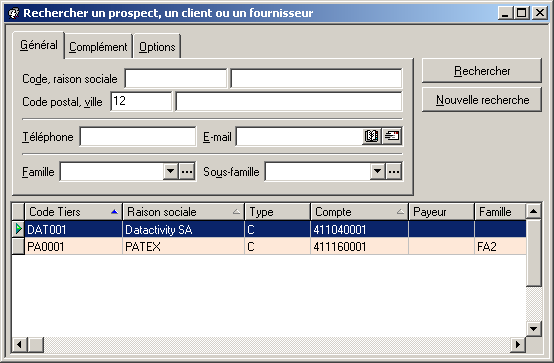Click the horizontal scrollbar right arrow
The image size is (554, 363).
click(518, 344)
